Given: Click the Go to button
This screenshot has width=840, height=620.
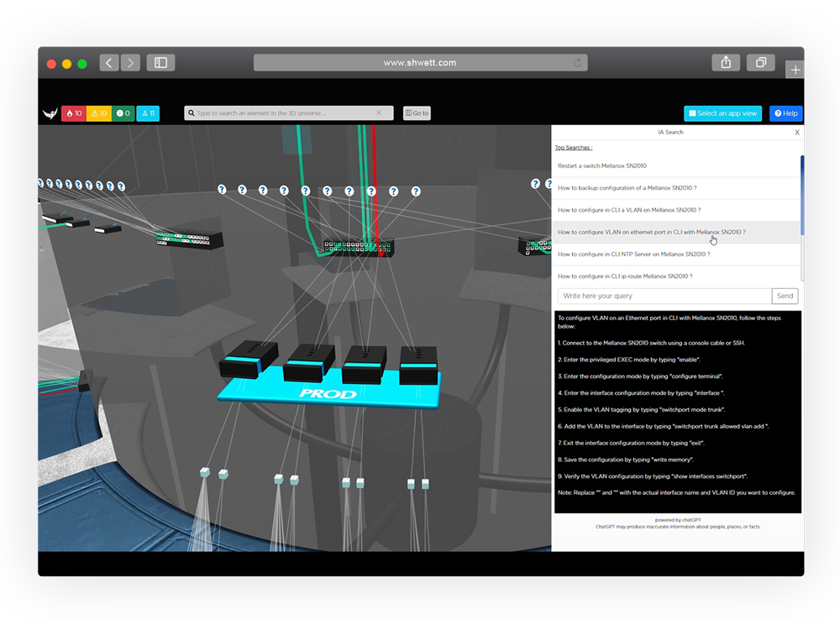Looking at the screenshot, I should (417, 113).
